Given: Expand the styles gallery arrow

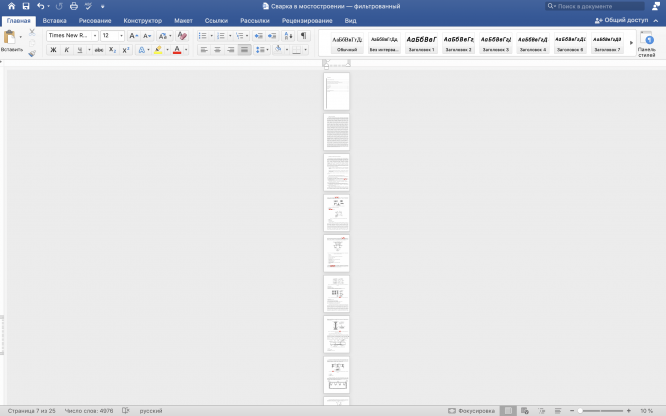Looking at the screenshot, I should (631, 43).
